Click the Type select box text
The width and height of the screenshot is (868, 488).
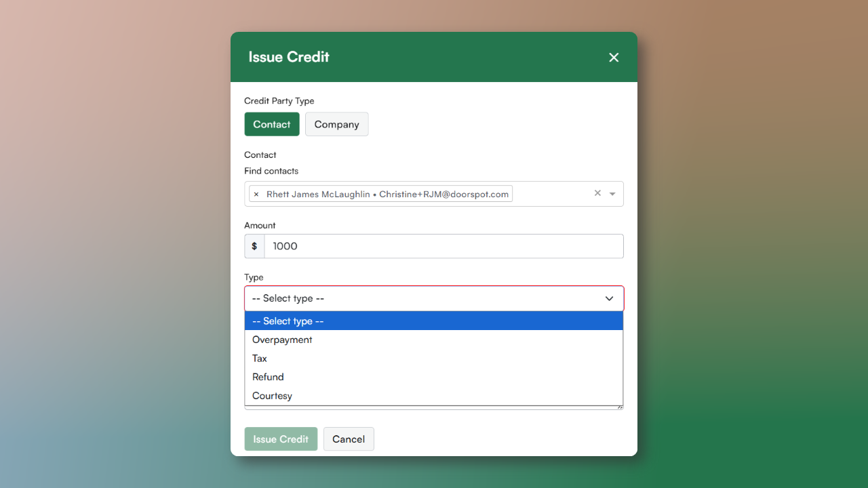click(x=288, y=298)
